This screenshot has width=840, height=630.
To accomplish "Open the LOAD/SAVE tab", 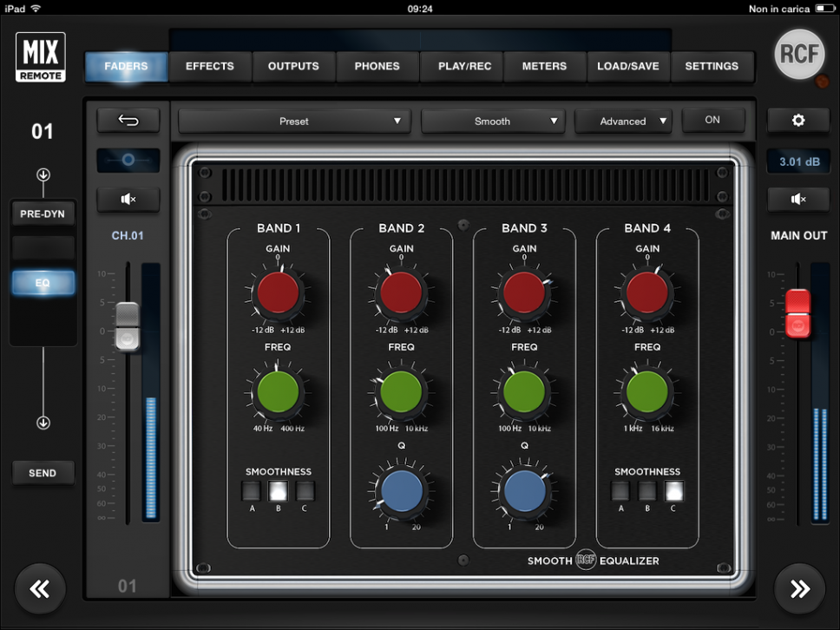I will (x=628, y=66).
